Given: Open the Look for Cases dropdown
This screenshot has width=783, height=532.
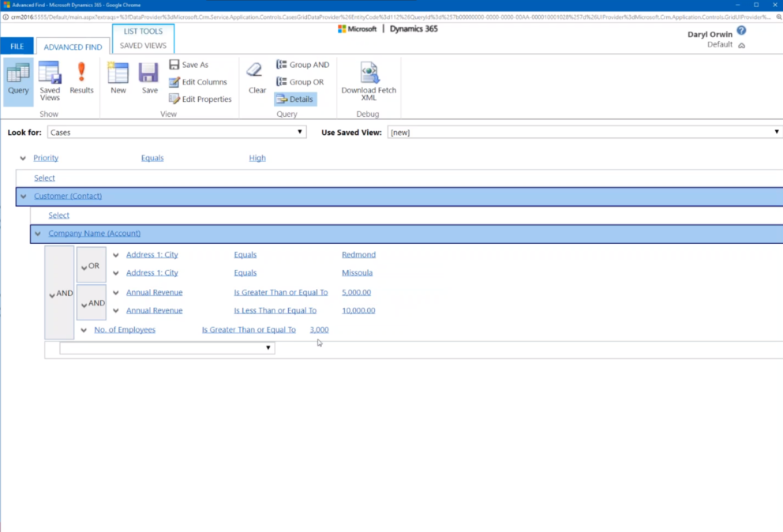Looking at the screenshot, I should [177, 133].
